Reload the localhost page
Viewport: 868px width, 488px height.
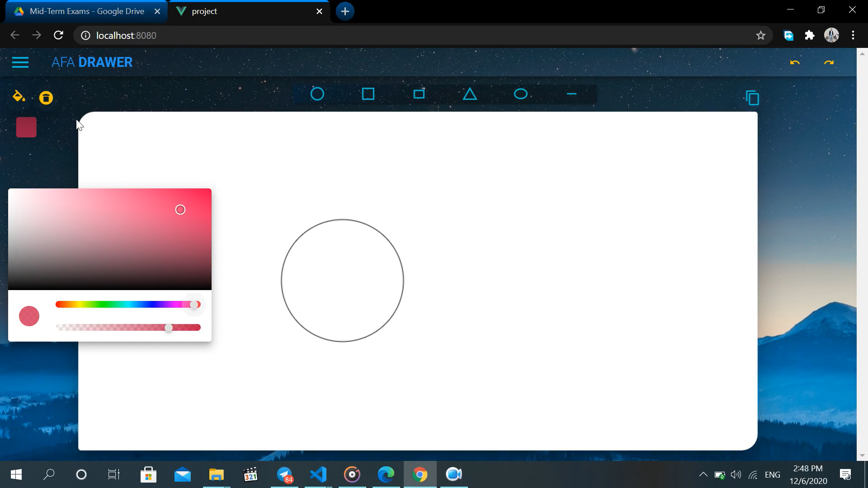point(58,35)
